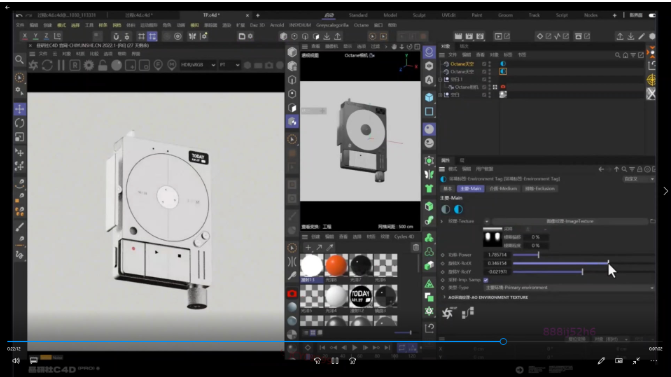Click the Octane material picker M pin

(x=172, y=65)
